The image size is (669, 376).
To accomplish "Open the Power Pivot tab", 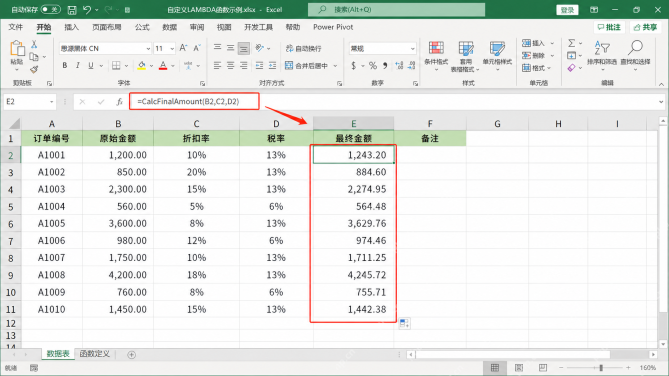I will click(x=333, y=27).
